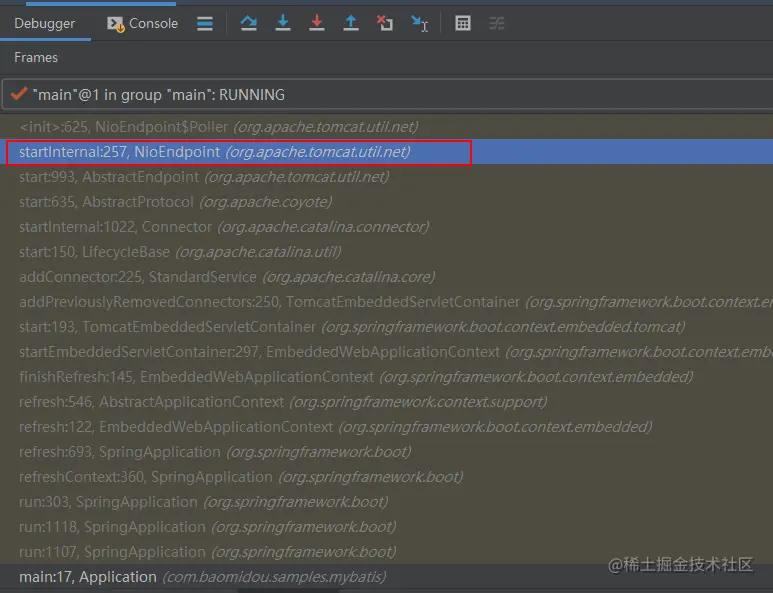Step out using the up arrow icon
The image size is (773, 593).
tap(351, 23)
